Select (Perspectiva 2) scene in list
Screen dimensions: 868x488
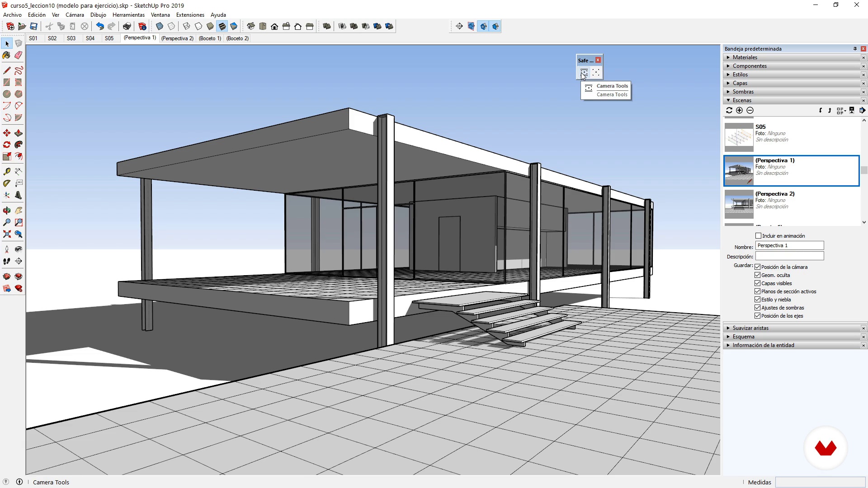pyautogui.click(x=791, y=204)
